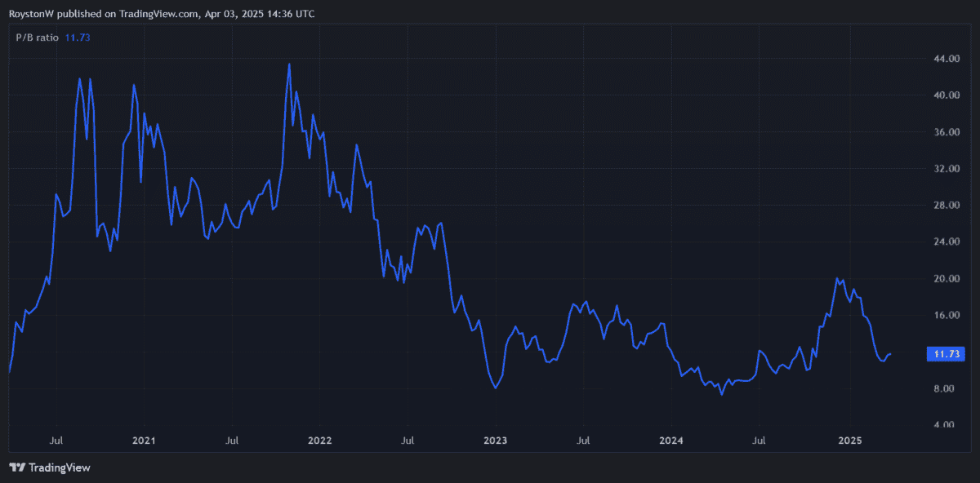Image resolution: width=980 pixels, height=483 pixels.
Task: Jump to the 2023 time axis label
Action: pyautogui.click(x=495, y=441)
